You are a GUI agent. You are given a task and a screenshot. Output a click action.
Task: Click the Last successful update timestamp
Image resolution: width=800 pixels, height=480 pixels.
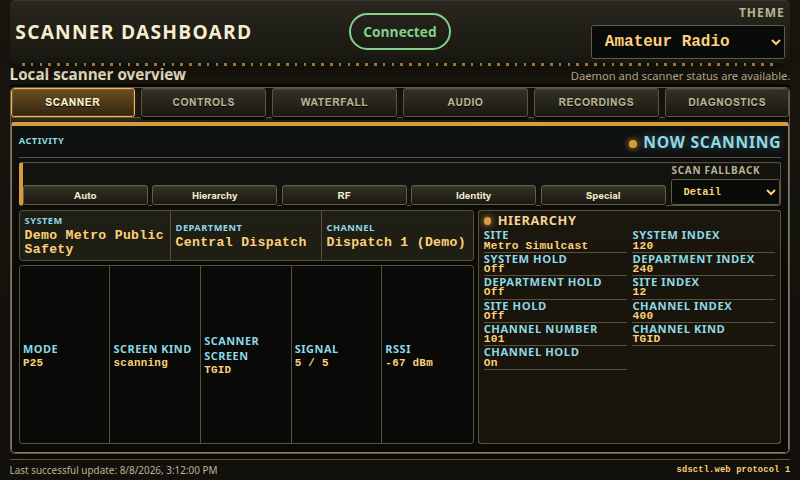pyautogui.click(x=113, y=470)
